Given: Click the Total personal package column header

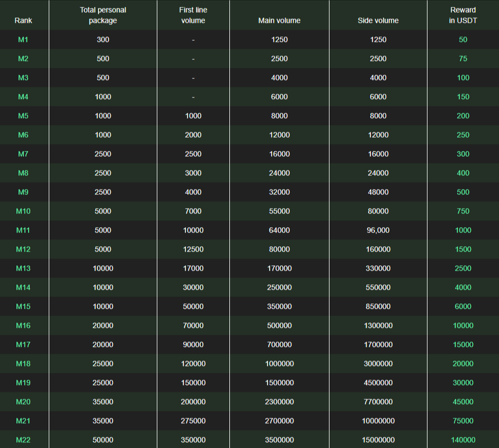Looking at the screenshot, I should (x=103, y=15).
